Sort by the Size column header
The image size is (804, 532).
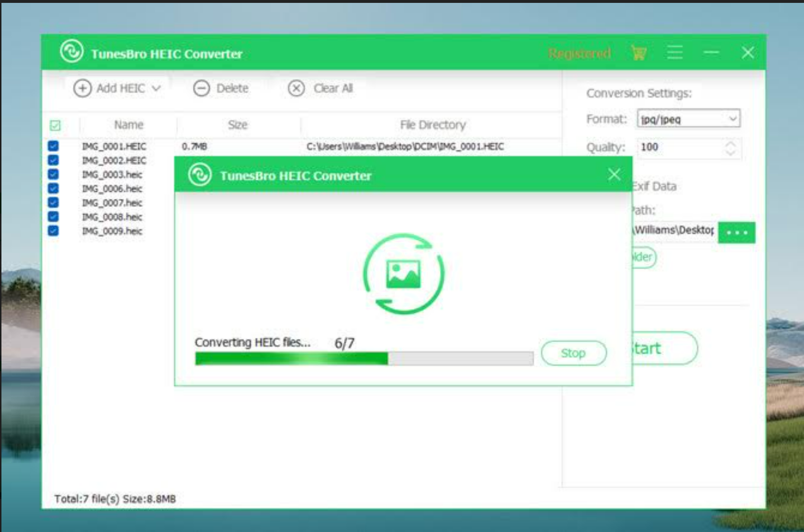(x=237, y=125)
